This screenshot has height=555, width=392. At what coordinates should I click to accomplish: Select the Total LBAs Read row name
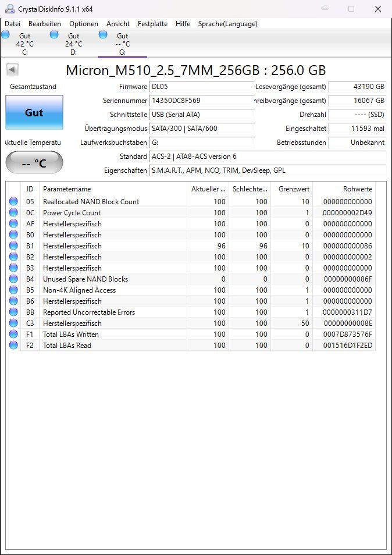(67, 346)
